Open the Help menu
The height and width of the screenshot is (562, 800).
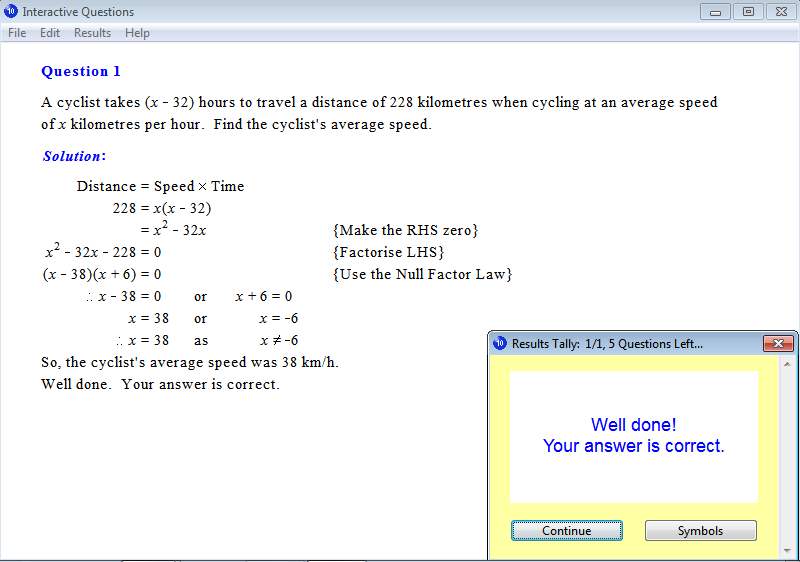(137, 33)
